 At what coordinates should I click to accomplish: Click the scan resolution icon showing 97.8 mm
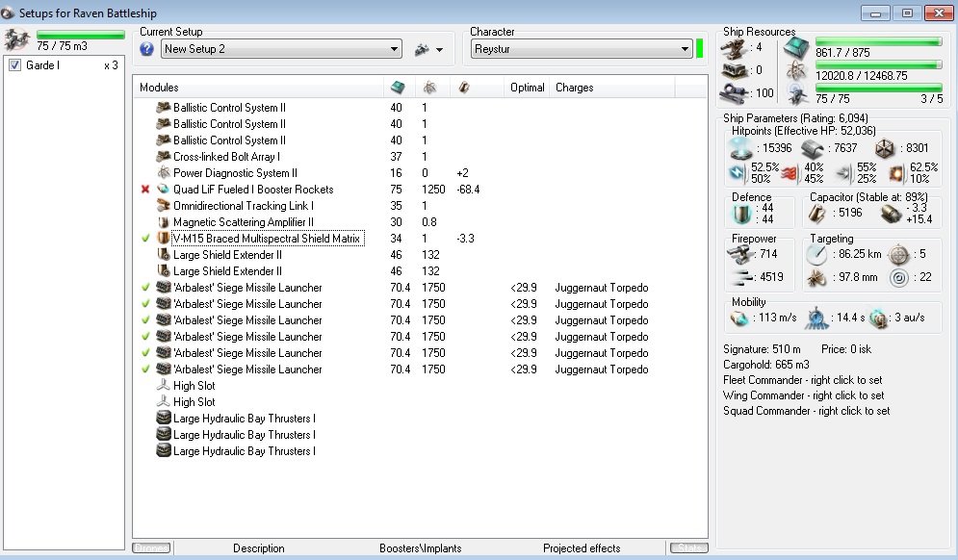point(816,278)
